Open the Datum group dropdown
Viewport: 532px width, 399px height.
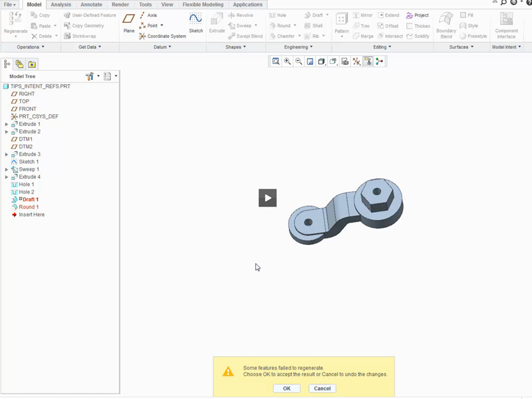pyautogui.click(x=162, y=47)
